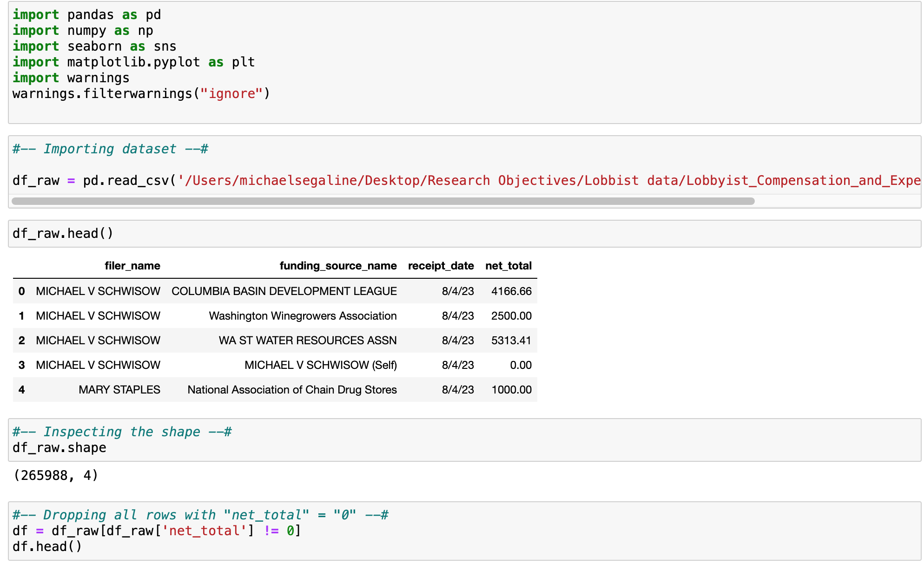Click MARY STAPLES filer name cell
The width and height of the screenshot is (924, 564).
tap(119, 390)
